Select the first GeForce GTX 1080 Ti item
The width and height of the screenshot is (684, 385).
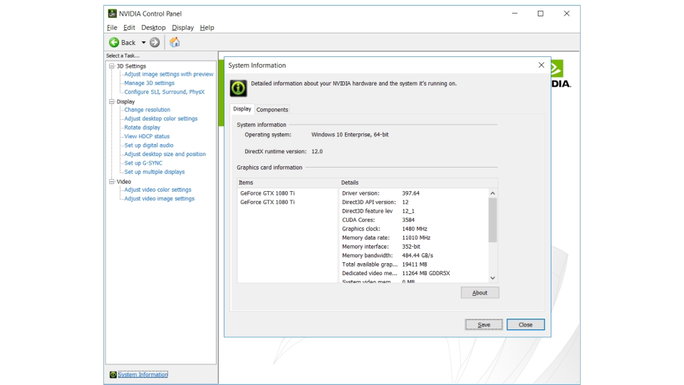click(x=267, y=193)
